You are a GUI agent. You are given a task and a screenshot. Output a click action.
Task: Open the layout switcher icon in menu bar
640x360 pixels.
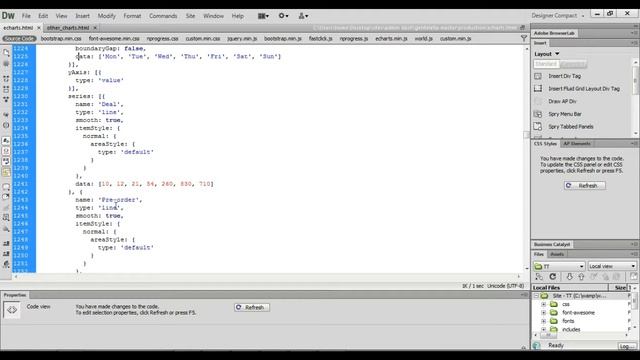(x=263, y=16)
